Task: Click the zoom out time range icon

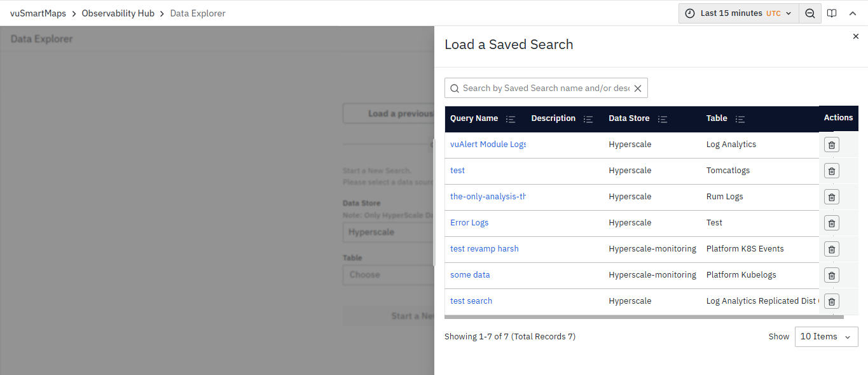Action: click(809, 13)
